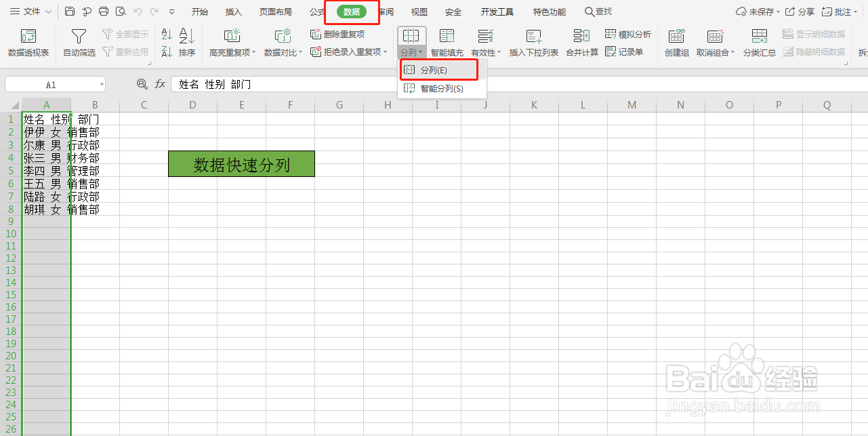Click the Select All corner button
This screenshot has width=868, height=436.
pyautogui.click(x=11, y=105)
